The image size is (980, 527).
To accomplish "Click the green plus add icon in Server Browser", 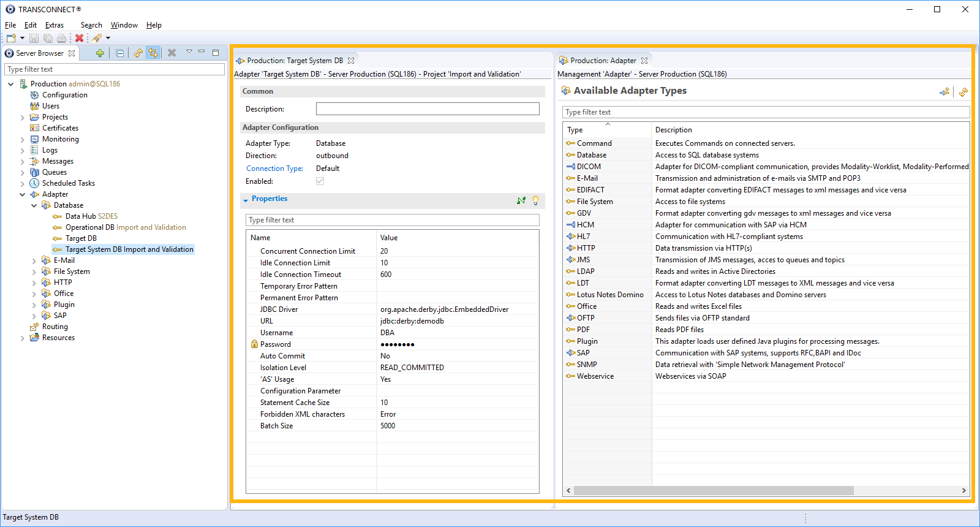I will 100,53.
